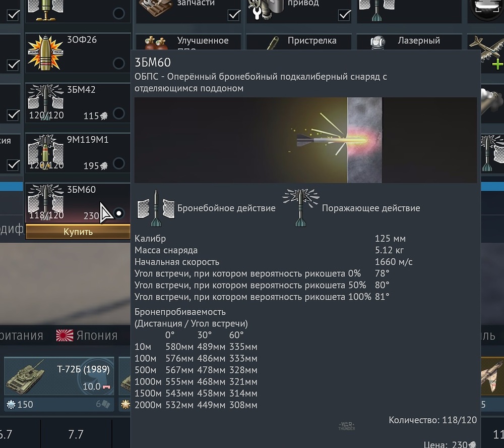
Task: Open the Улучшенное modification card
Action: click(x=188, y=42)
